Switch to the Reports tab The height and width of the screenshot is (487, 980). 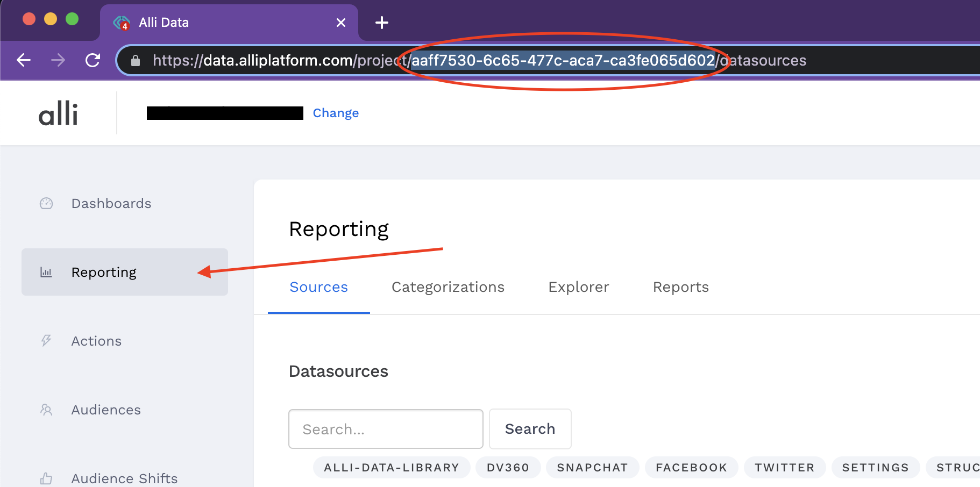(x=680, y=287)
